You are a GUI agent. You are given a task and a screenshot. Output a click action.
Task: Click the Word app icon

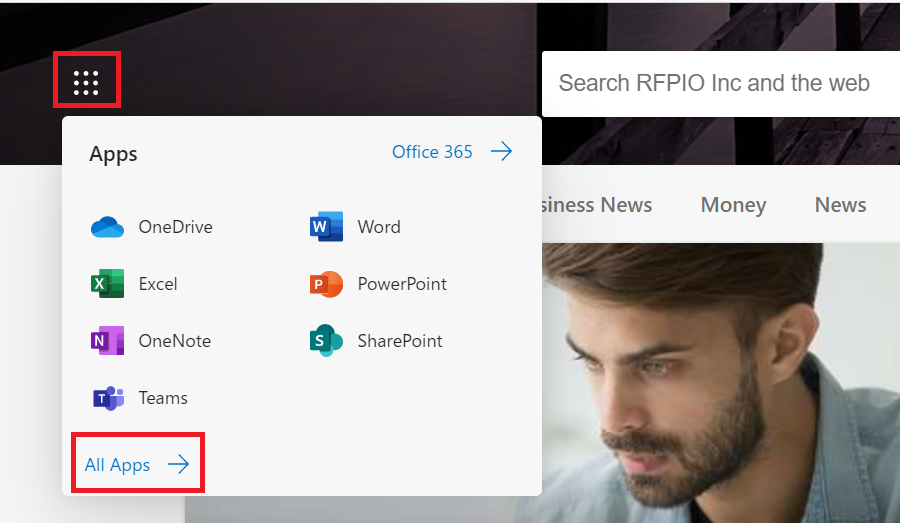[x=327, y=226]
